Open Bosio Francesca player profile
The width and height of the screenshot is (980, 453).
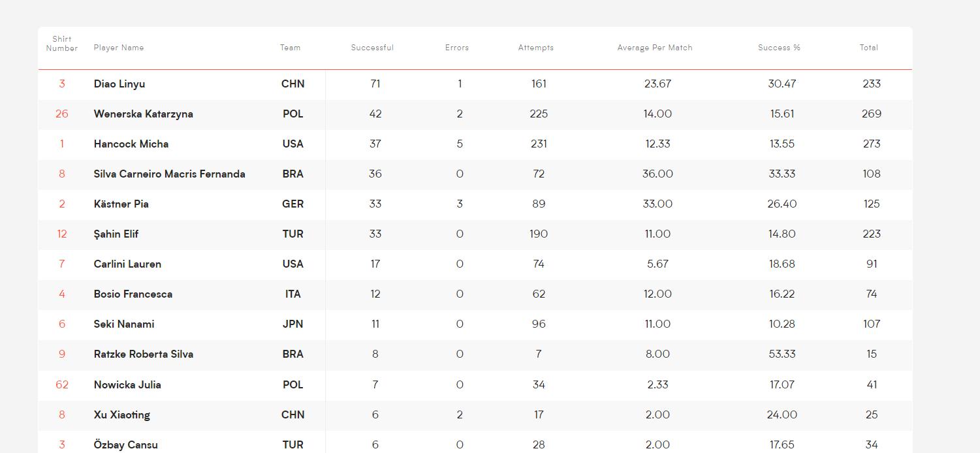pos(133,294)
